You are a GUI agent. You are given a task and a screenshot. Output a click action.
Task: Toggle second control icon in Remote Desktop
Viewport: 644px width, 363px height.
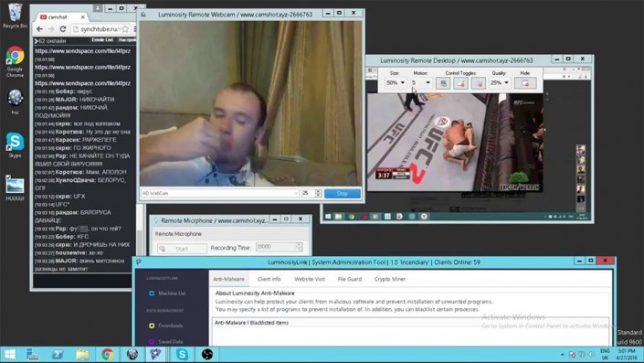pyautogui.click(x=460, y=83)
